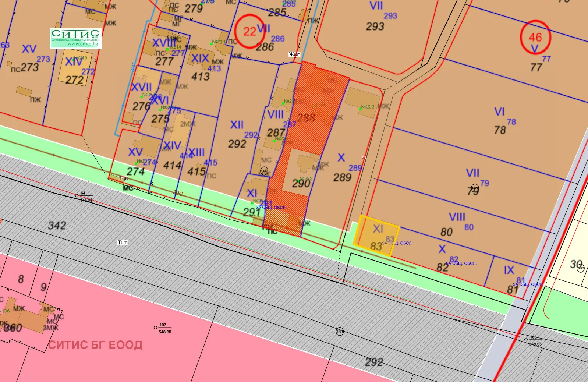
Task: Select the yellow highlighted parcel XI 83
Action: (376, 236)
